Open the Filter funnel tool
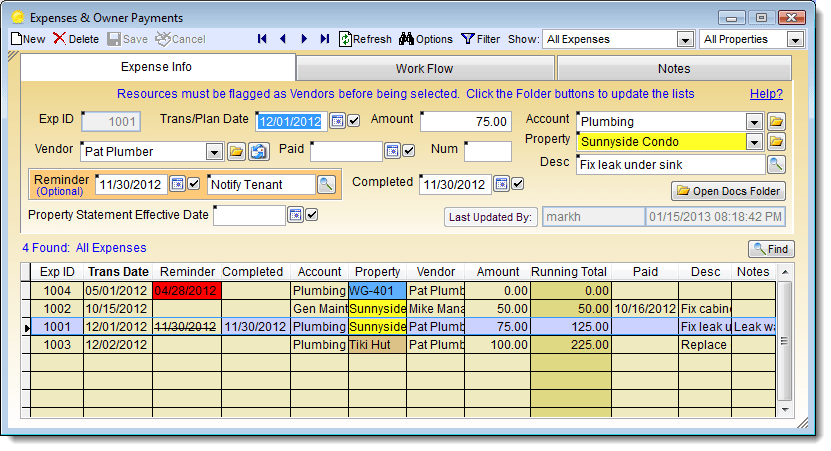The height and width of the screenshot is (451, 831). [481, 39]
